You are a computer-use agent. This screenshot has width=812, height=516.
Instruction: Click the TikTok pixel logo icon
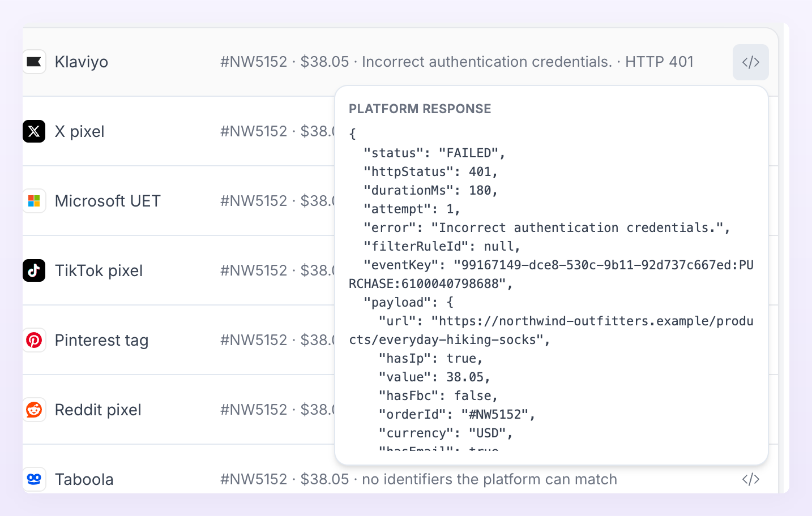(x=34, y=270)
